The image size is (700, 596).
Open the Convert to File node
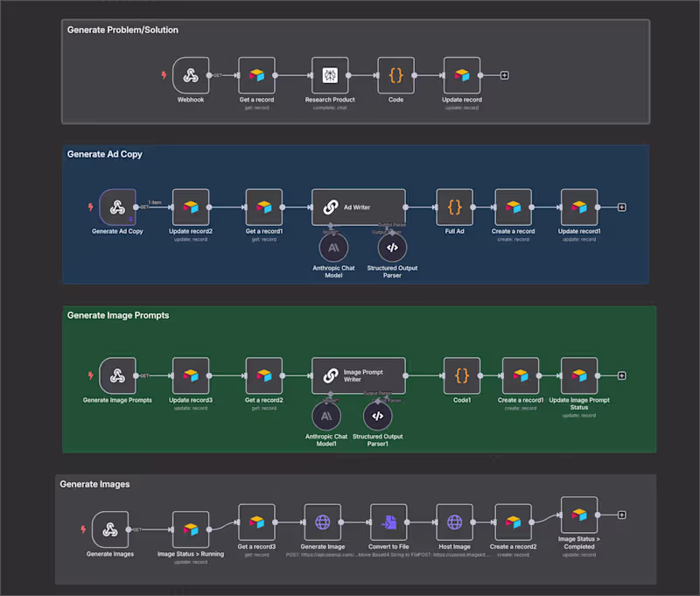(x=389, y=524)
